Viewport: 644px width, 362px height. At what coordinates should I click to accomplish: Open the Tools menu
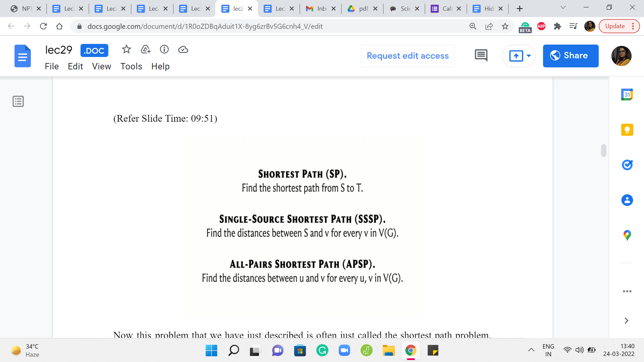coord(131,66)
